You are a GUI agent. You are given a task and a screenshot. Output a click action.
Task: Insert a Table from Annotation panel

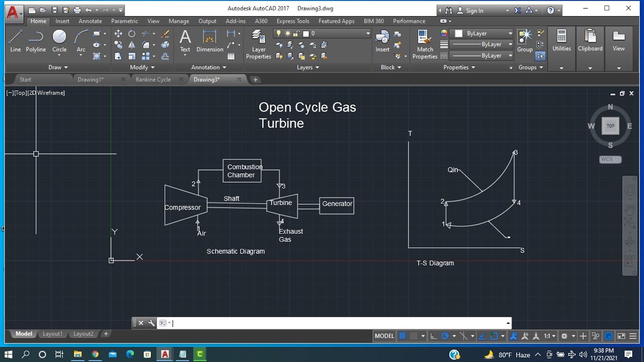pos(231,56)
